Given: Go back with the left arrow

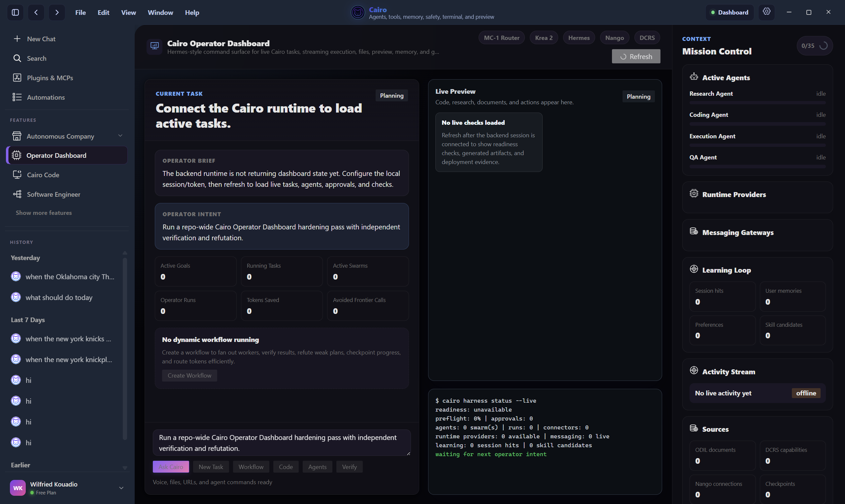Looking at the screenshot, I should (x=36, y=13).
